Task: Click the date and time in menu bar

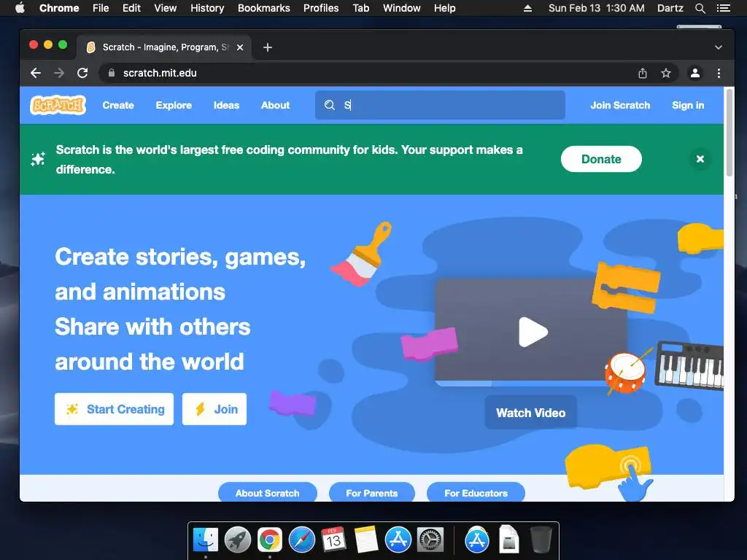Action: [x=596, y=8]
